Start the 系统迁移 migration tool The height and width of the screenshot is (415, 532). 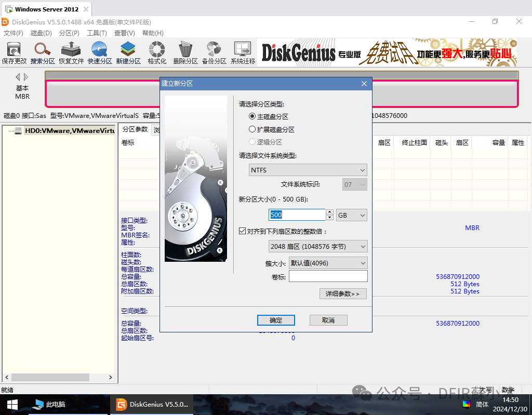coord(243,53)
